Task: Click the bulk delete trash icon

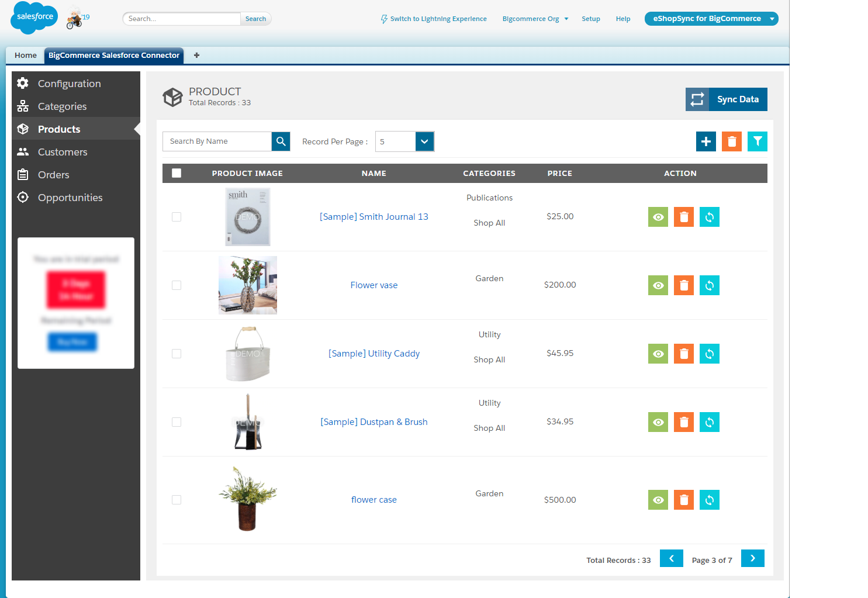Action: coord(731,141)
